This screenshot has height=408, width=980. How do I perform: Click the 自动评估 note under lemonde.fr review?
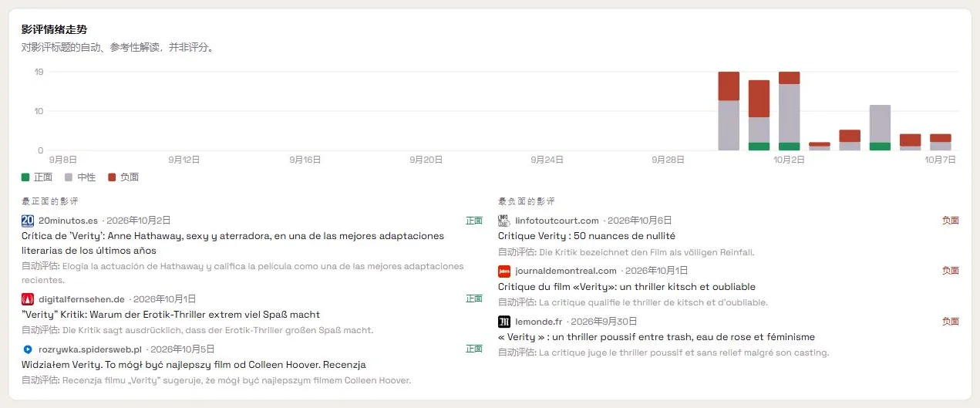[663, 352]
